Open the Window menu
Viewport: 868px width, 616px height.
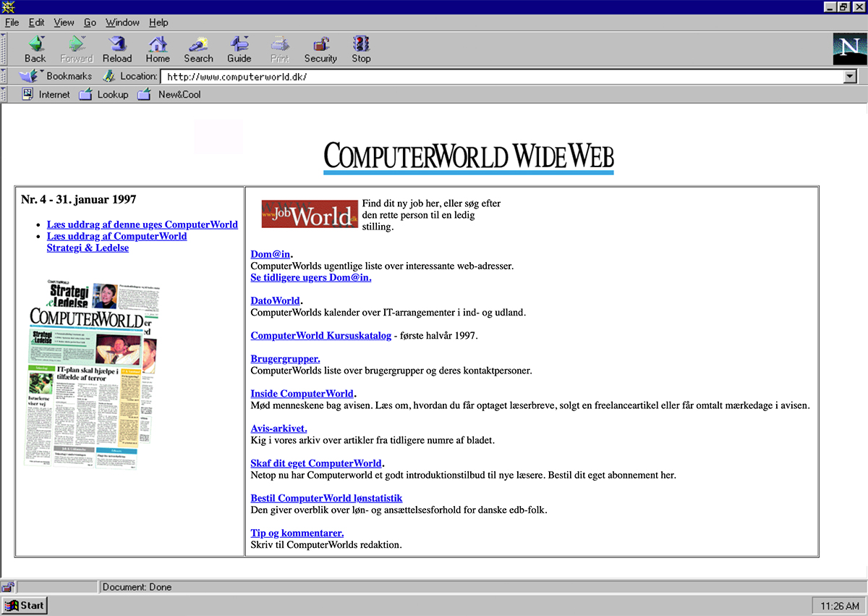(122, 22)
